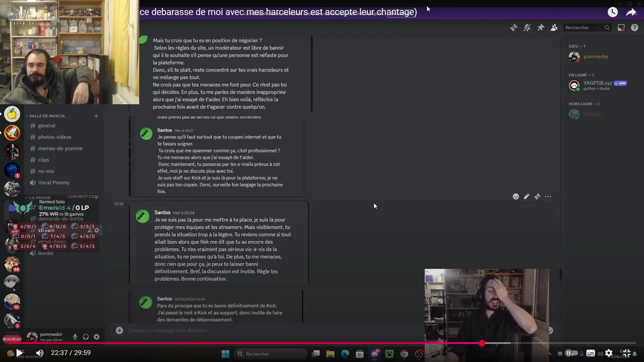Add channel to SALLE DE MUSCUL category
644x362 pixels.
[x=96, y=116]
